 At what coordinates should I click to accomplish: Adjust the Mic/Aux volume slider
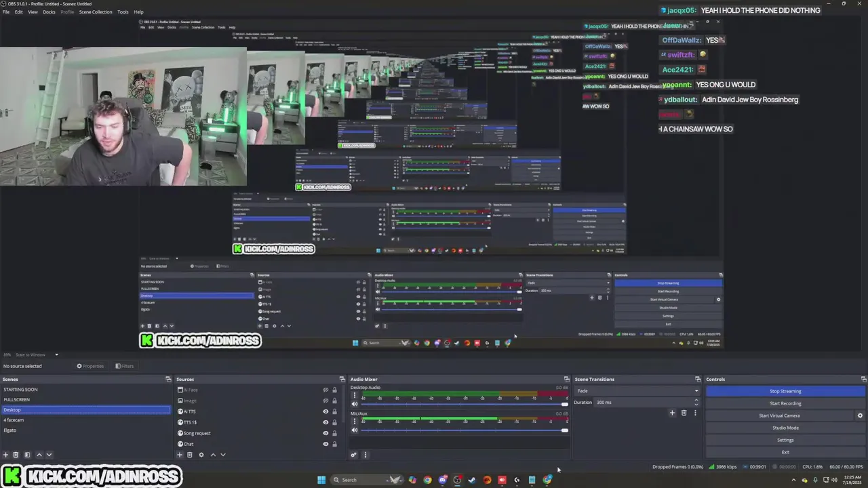pos(465,430)
